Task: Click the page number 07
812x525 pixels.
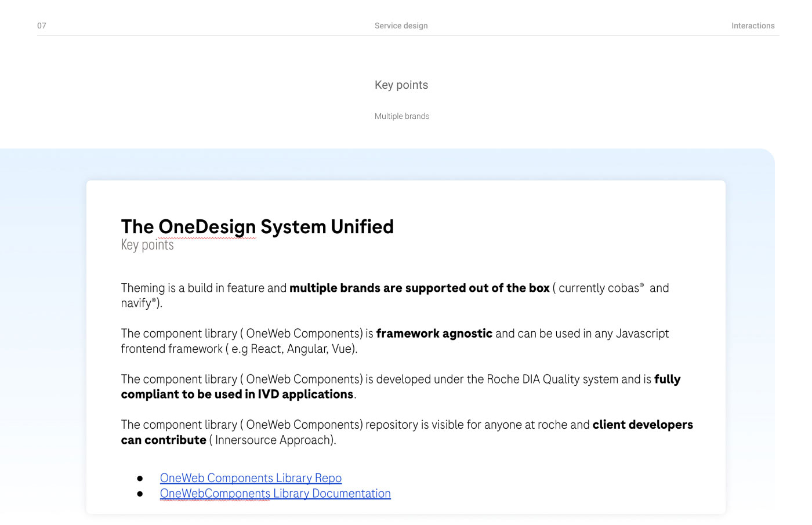Action: (42, 26)
